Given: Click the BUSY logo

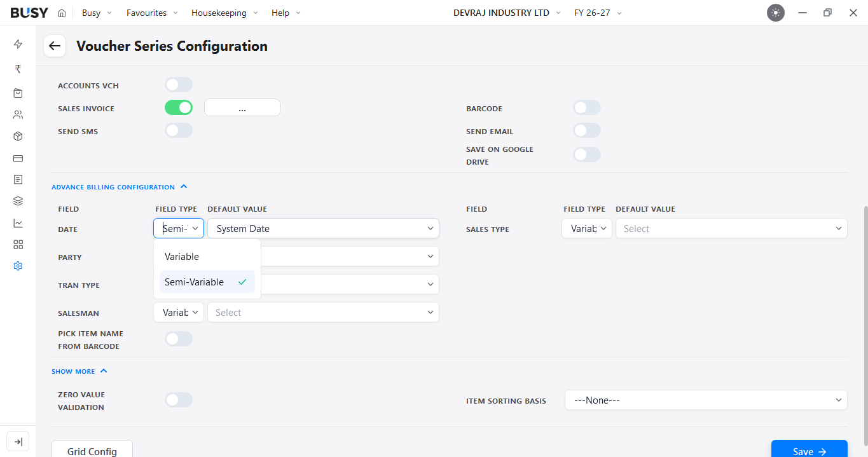Looking at the screenshot, I should click(x=29, y=13).
